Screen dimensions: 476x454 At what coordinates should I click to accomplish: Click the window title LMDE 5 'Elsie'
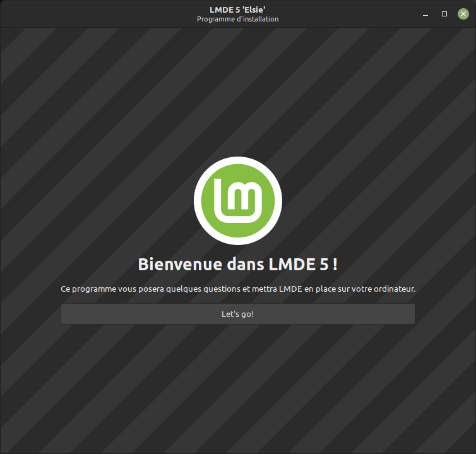pos(237,9)
